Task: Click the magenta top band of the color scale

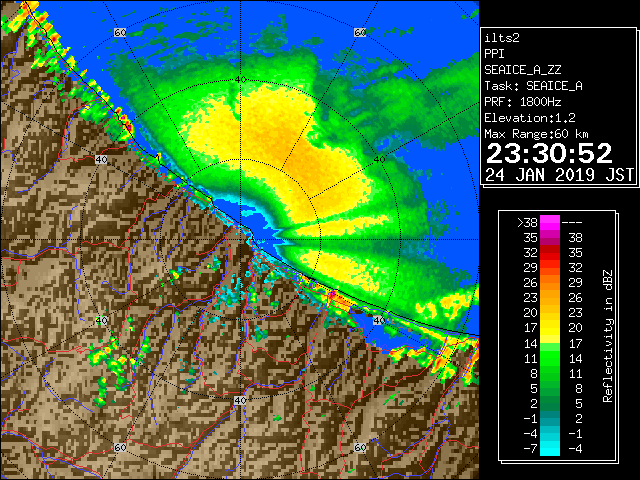Action: pyautogui.click(x=550, y=222)
